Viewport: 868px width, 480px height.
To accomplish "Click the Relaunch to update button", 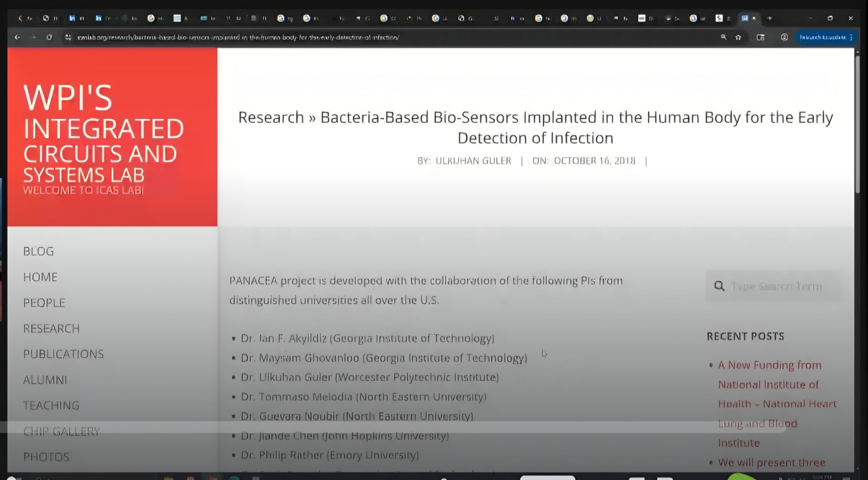I will coord(823,37).
